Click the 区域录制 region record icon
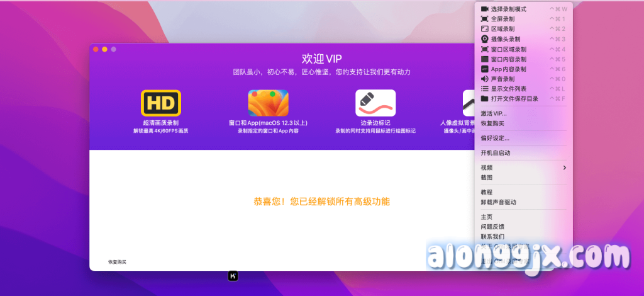 point(484,29)
